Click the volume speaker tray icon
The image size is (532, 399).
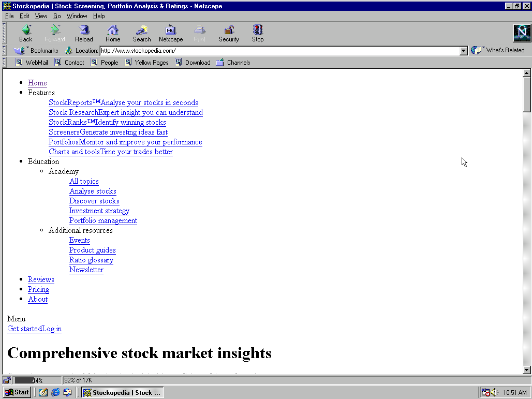(494, 393)
